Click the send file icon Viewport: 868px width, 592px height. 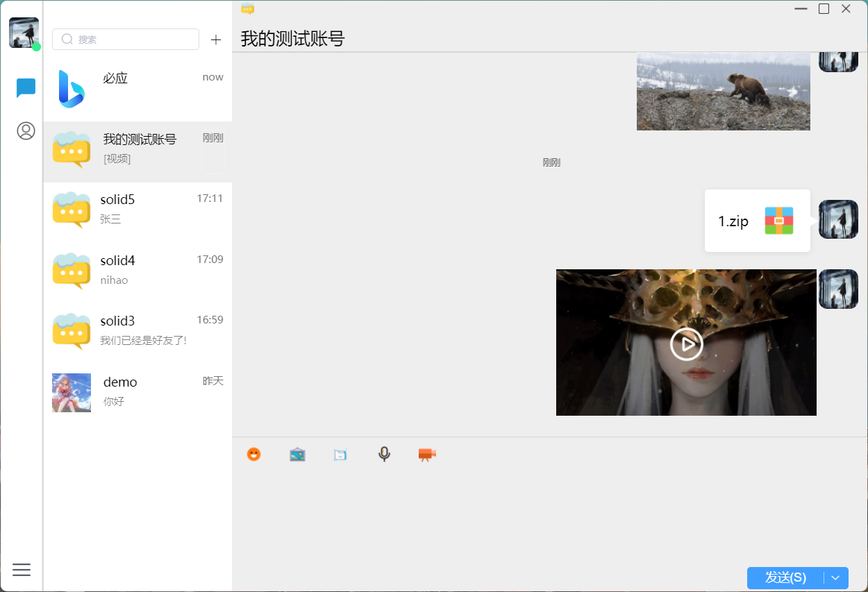(x=340, y=455)
